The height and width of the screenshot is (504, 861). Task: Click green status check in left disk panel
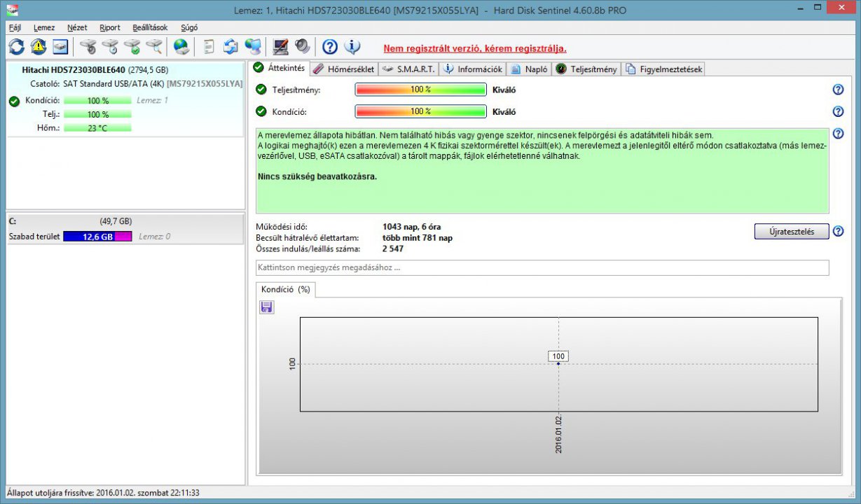[14, 101]
